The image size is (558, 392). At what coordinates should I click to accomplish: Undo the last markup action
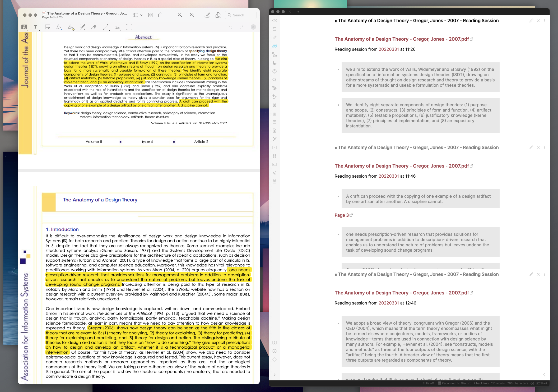230,27
